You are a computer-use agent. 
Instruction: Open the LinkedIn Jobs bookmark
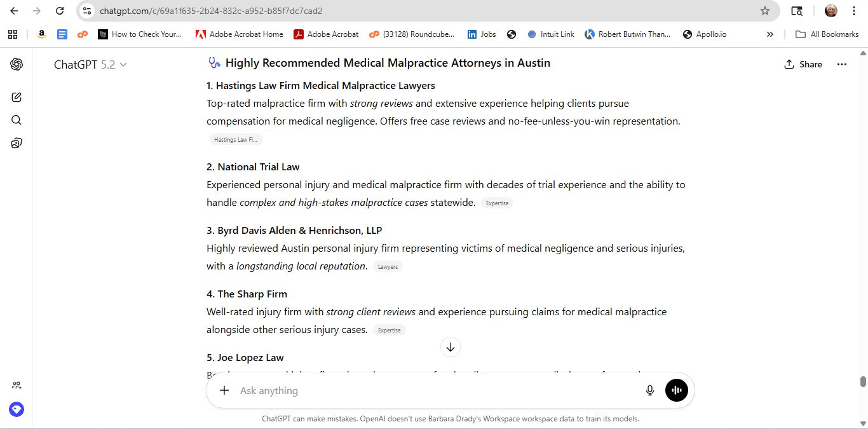click(482, 34)
